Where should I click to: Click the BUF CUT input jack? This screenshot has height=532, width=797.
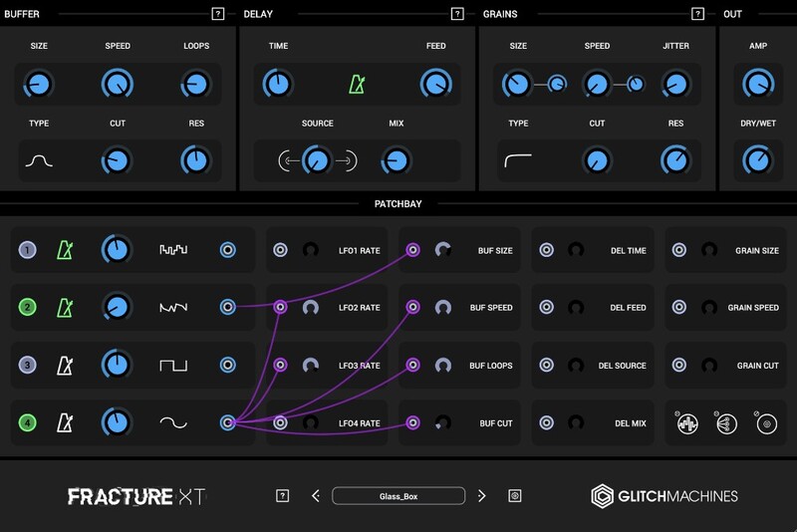point(412,422)
